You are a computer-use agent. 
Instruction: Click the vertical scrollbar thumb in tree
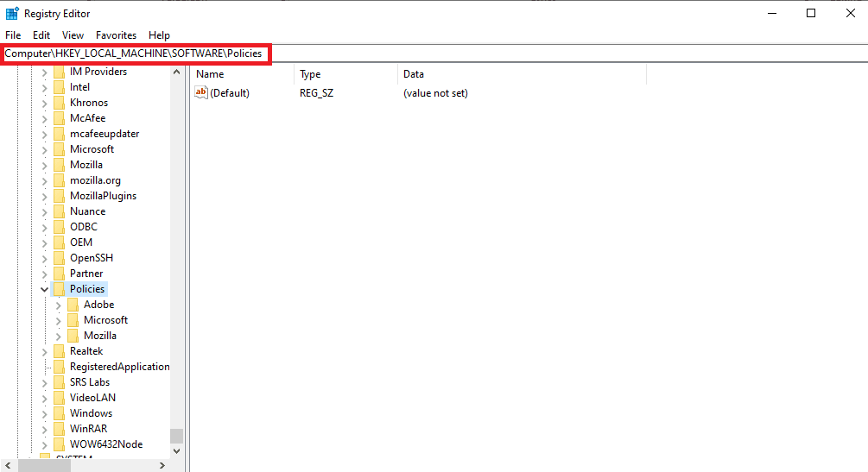point(176,436)
